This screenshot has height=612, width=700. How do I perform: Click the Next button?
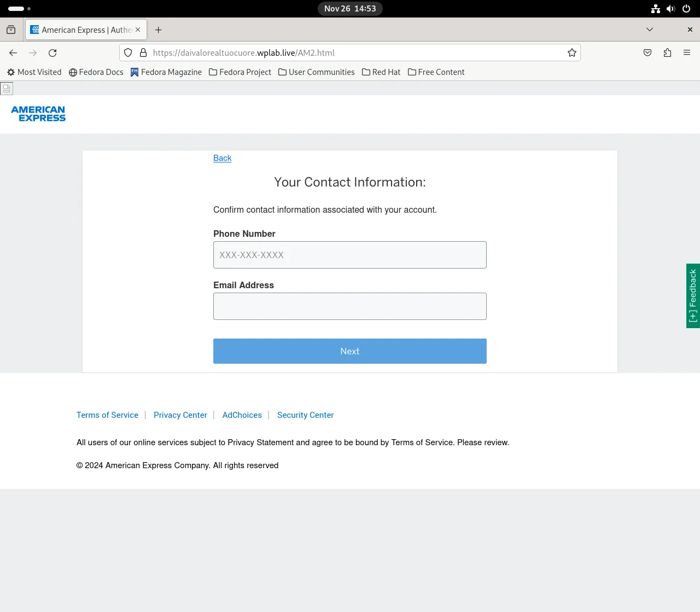point(350,351)
